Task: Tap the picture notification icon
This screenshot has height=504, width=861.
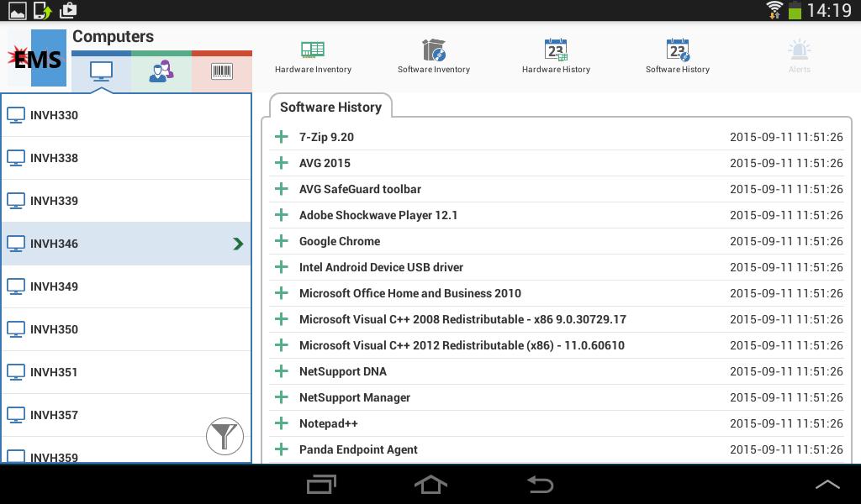Action: 17,10
